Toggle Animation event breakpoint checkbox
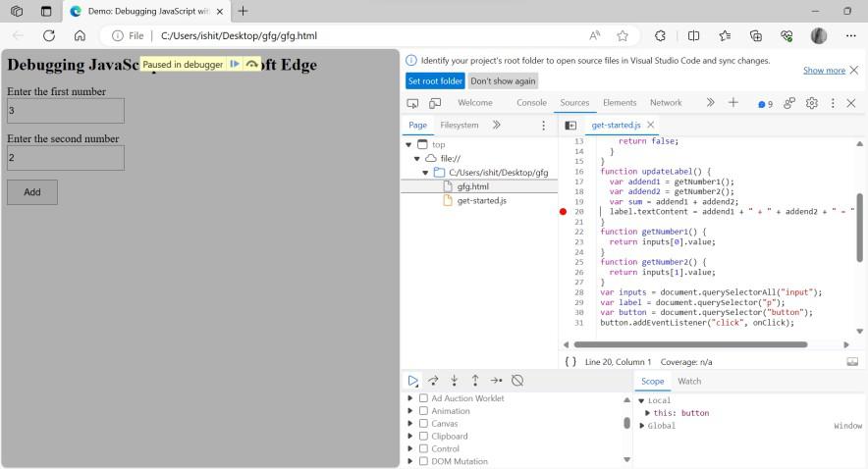This screenshot has width=868, height=469. pos(423,411)
